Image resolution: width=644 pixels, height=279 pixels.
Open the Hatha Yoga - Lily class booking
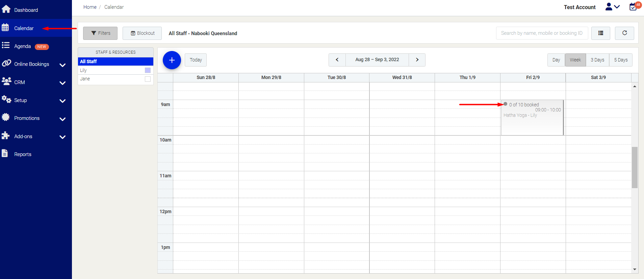533,118
